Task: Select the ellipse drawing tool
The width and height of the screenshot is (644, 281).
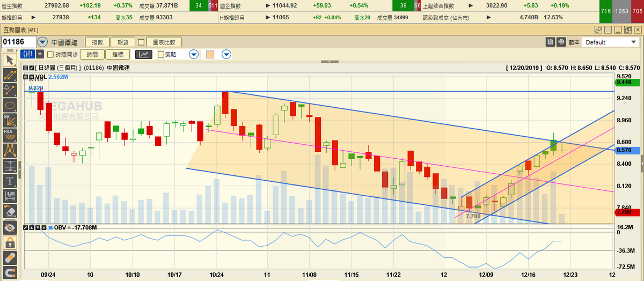Action: (9, 105)
